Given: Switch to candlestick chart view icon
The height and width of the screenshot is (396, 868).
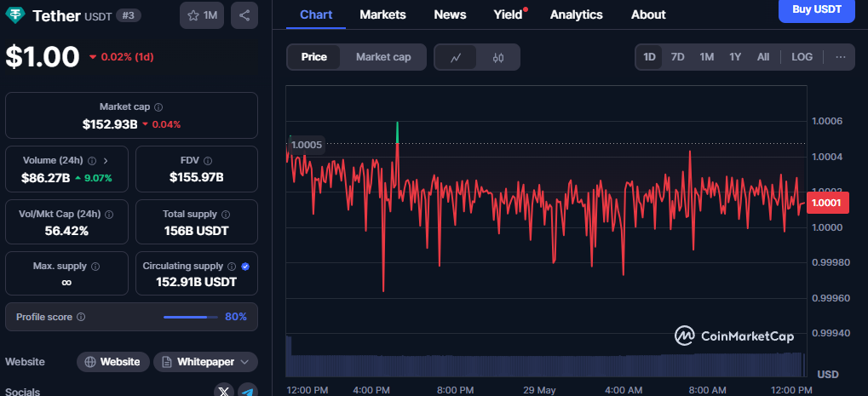Looking at the screenshot, I should 498,57.
